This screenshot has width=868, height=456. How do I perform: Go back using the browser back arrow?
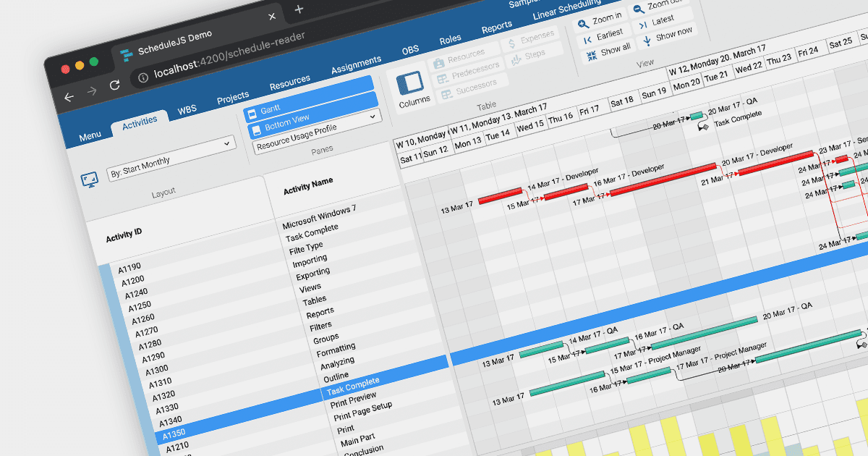click(69, 97)
